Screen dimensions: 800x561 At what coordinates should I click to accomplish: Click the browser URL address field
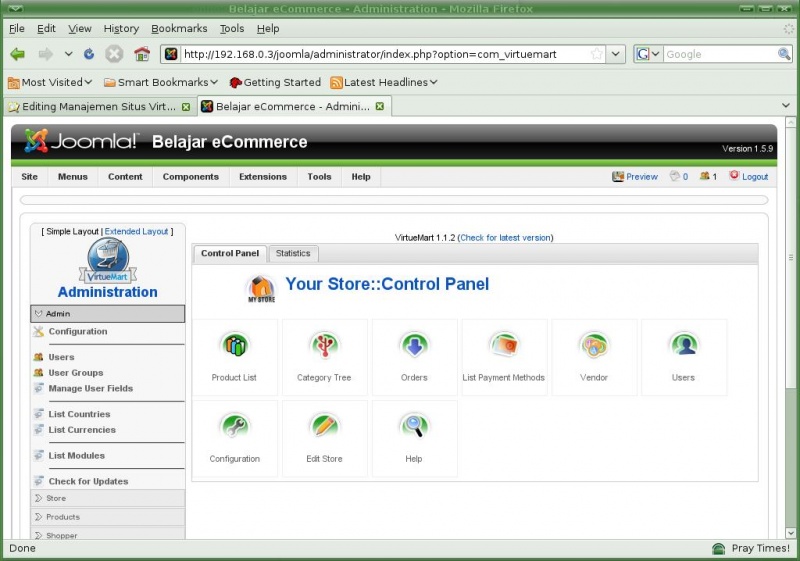click(384, 54)
